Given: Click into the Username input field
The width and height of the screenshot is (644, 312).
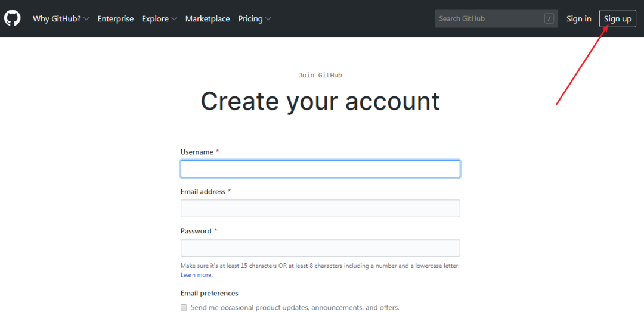Looking at the screenshot, I should [x=320, y=169].
